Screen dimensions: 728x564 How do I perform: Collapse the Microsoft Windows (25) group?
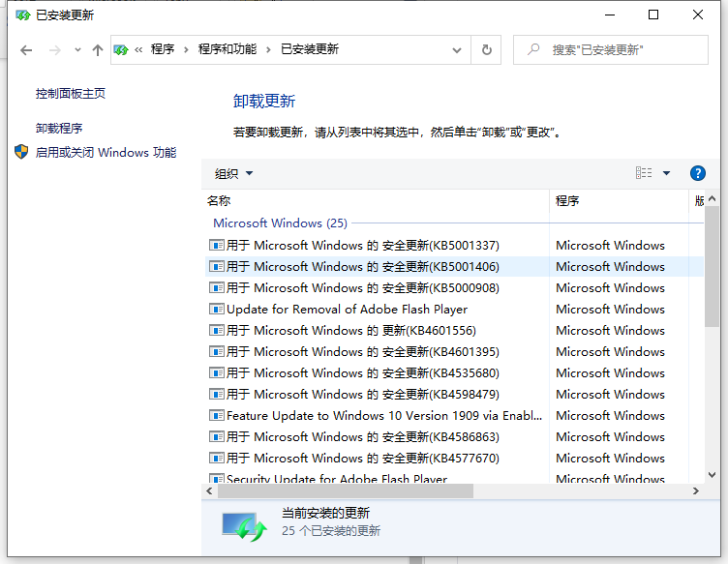280,223
